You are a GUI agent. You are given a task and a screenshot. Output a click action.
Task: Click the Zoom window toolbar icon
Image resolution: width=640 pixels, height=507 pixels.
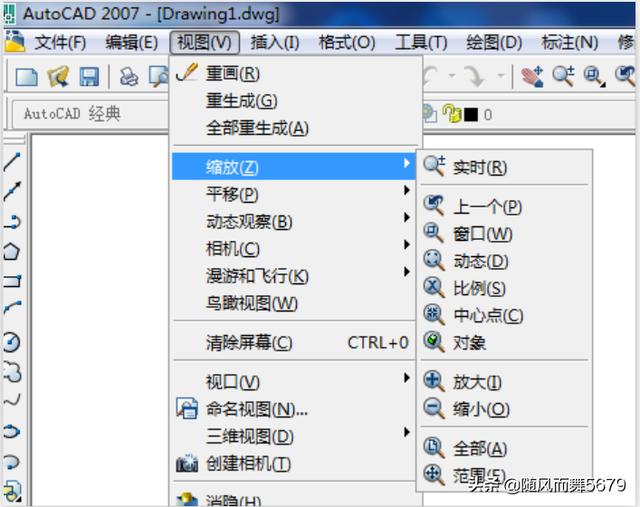(594, 76)
